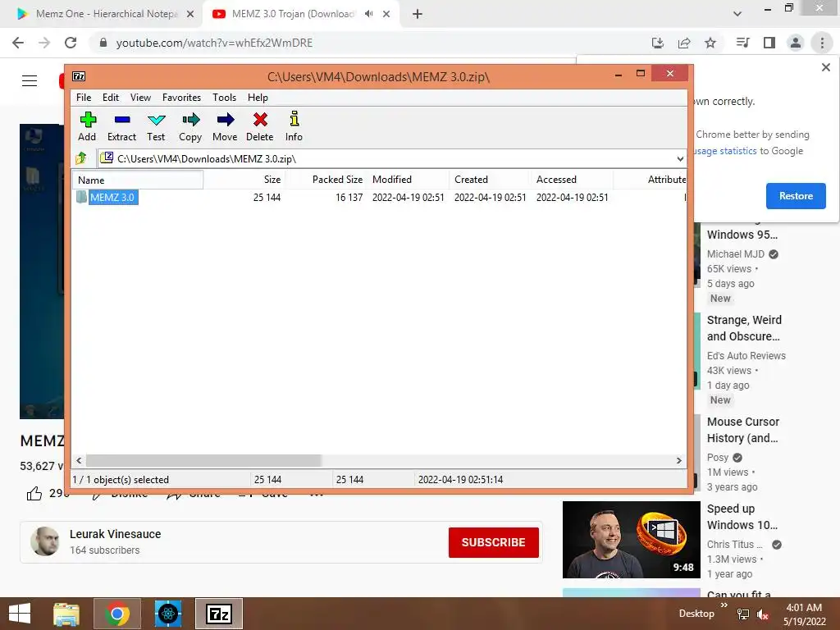Close the MEMZ 3.0 Trojan YouTube tab
This screenshot has height=630, width=840.
pyautogui.click(x=386, y=14)
